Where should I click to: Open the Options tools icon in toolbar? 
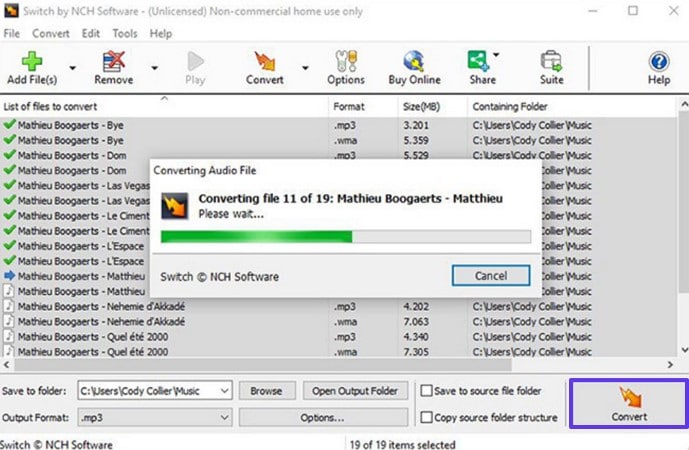point(346,62)
